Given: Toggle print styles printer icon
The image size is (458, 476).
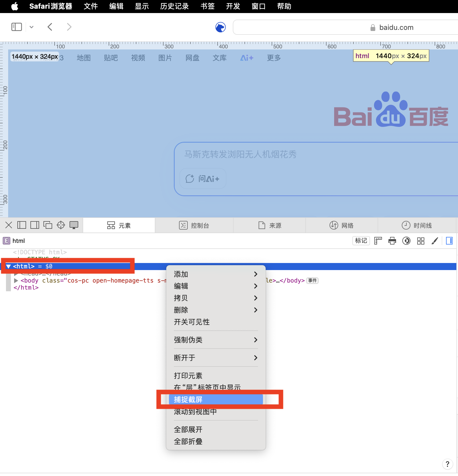Looking at the screenshot, I should point(392,241).
